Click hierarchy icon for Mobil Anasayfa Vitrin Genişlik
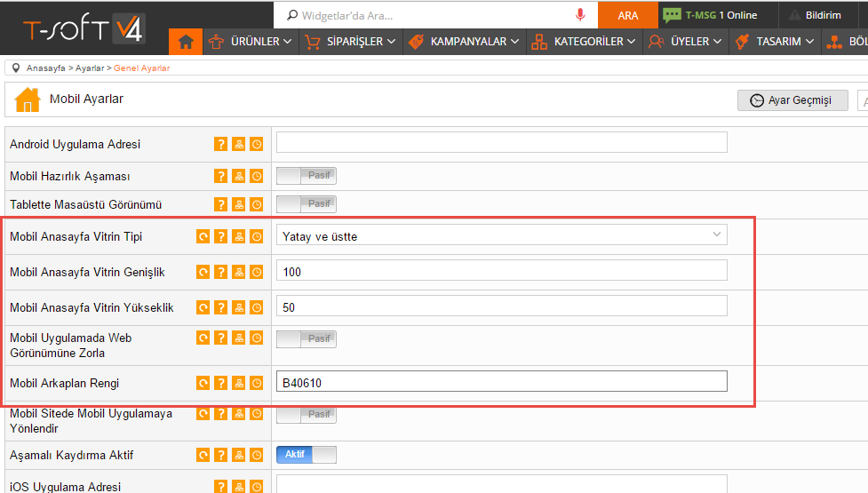This screenshot has height=493, width=868. click(239, 272)
